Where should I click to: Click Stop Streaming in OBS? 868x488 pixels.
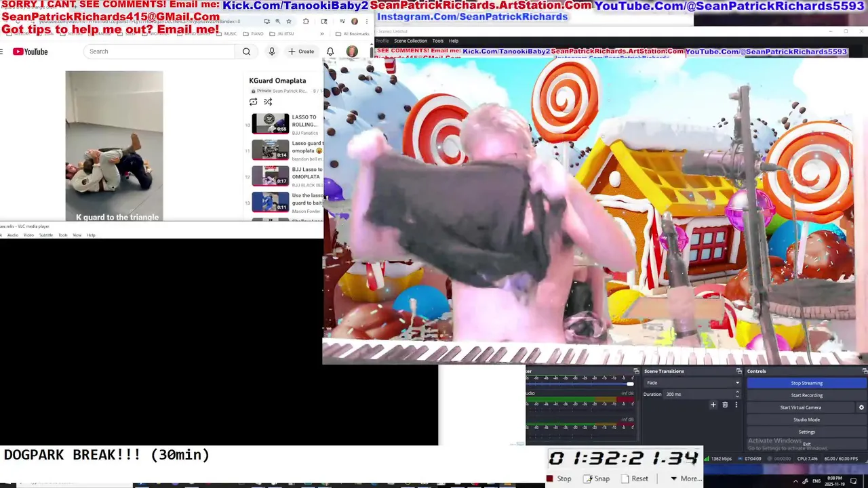[x=806, y=383]
